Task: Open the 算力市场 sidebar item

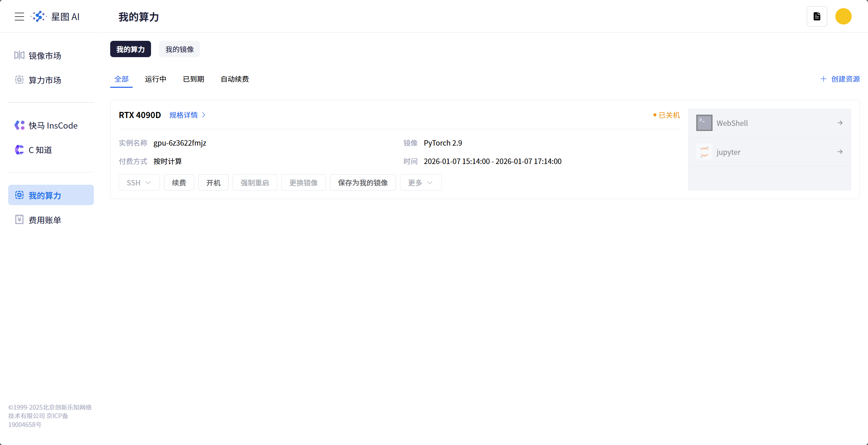Action: [45, 80]
